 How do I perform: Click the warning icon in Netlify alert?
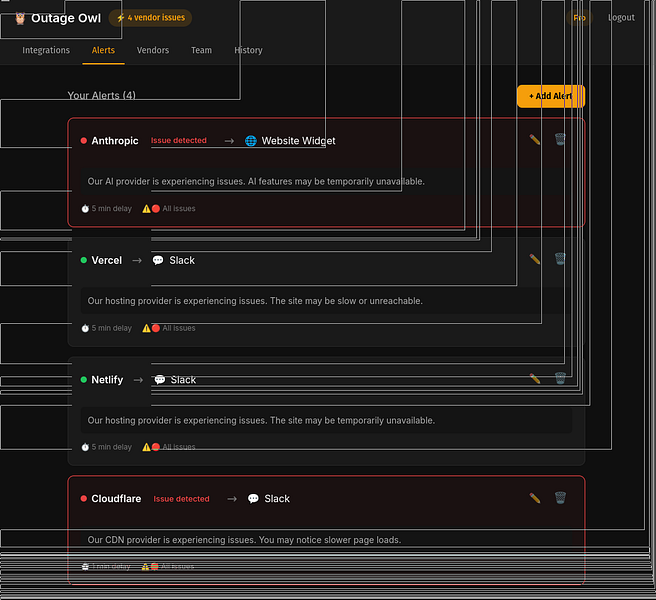(146, 447)
